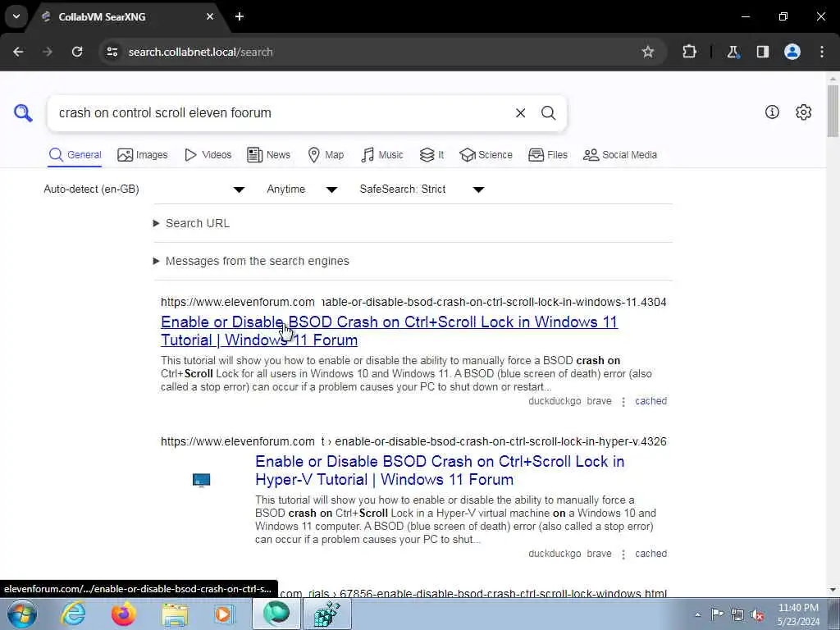The width and height of the screenshot is (840, 630).
Task: Switch to the Images category tab
Action: [x=143, y=155]
